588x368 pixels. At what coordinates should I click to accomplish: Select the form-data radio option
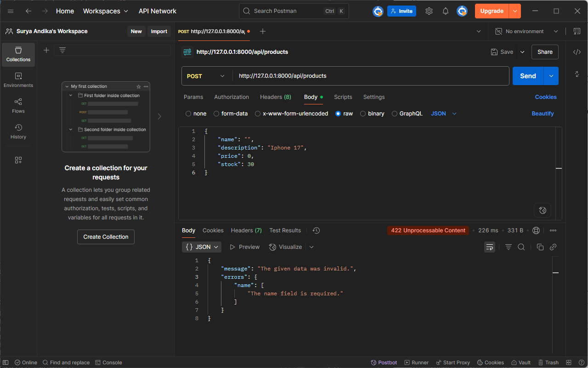pos(216,114)
